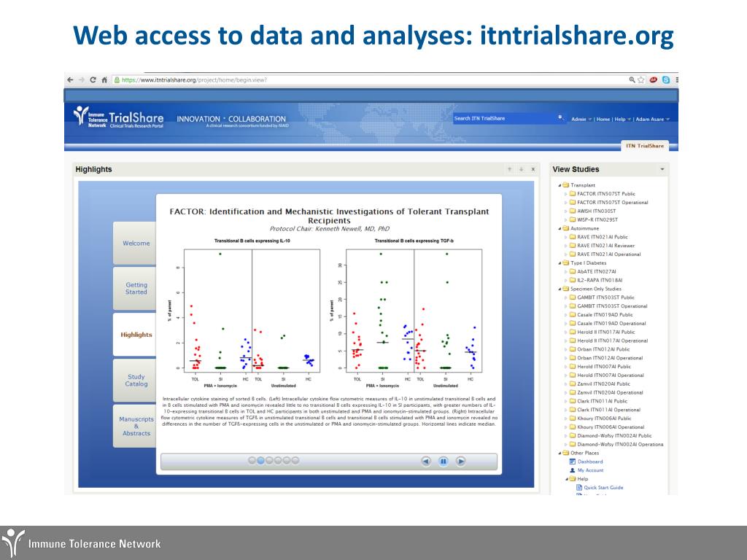The height and width of the screenshot is (560, 747).
Task: Open Diamond-Wofsy ITN002AI Public study
Action: click(x=614, y=436)
